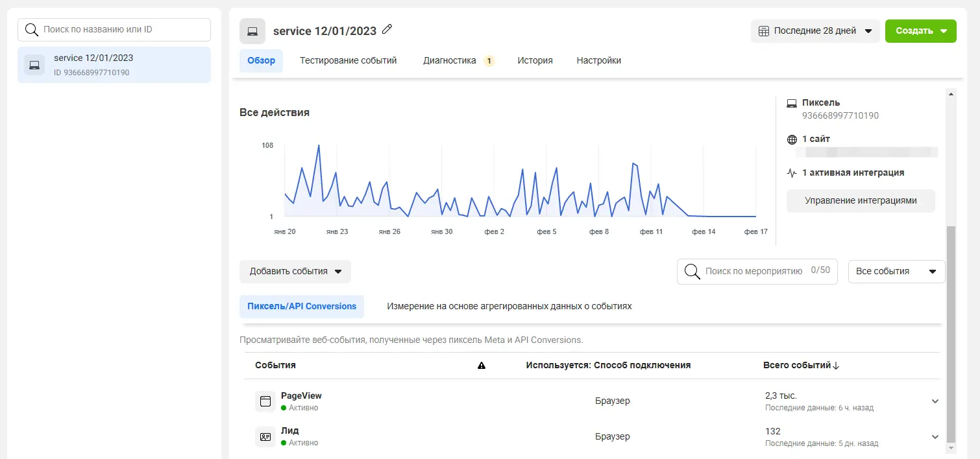Click the activity pulse icon for active integration

click(x=792, y=173)
